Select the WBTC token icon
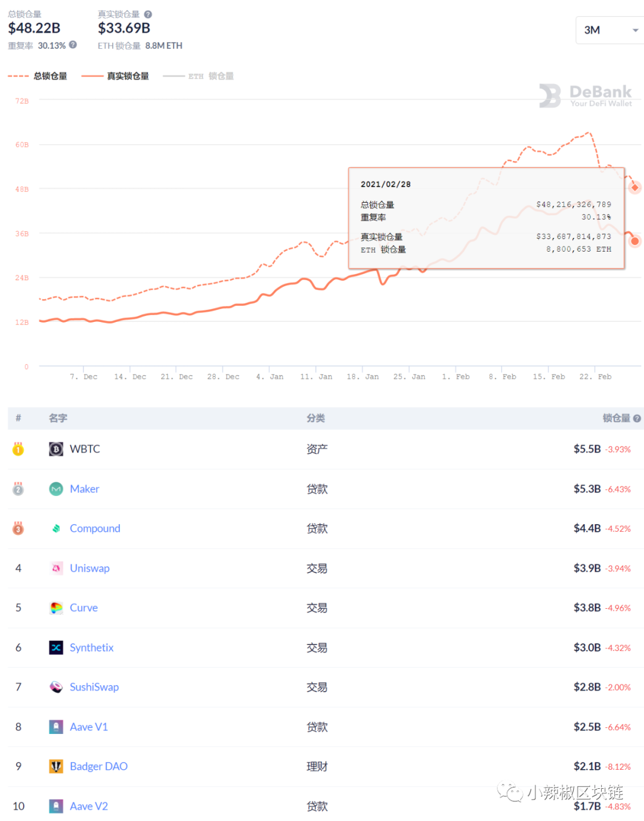Image resolution: width=644 pixels, height=821 pixels. coord(55,449)
